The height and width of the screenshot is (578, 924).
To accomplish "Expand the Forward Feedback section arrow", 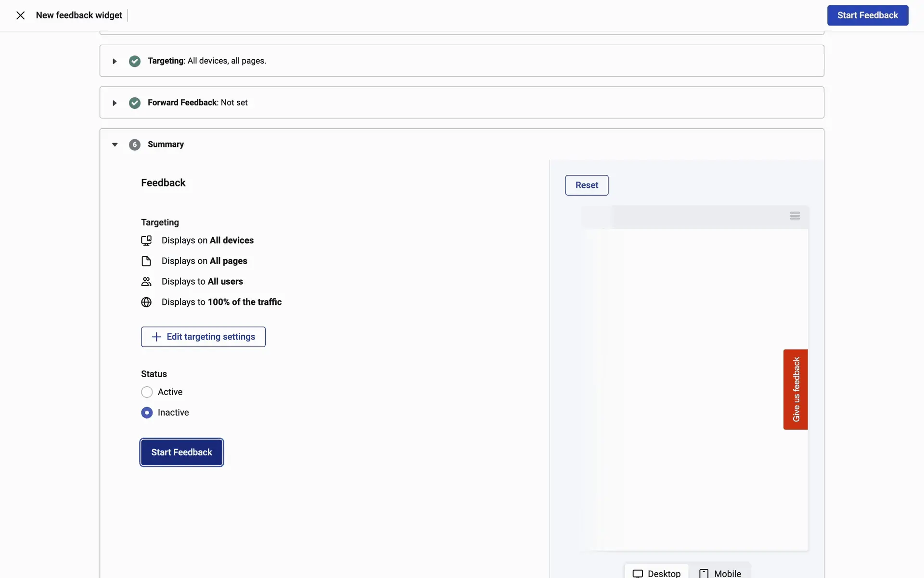I will [x=115, y=103].
